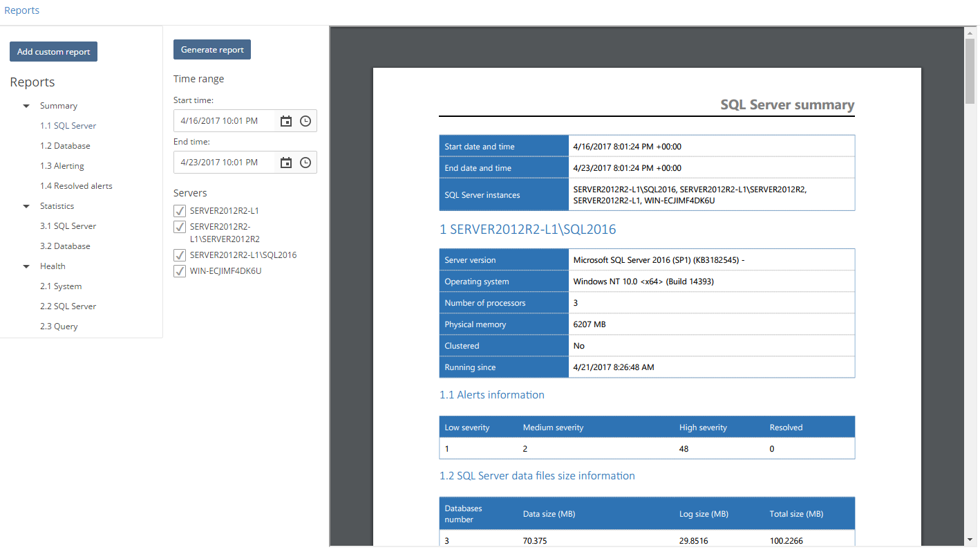The image size is (980, 552).
Task: Uncheck the WIN-ECJIMF4DK6U server
Action: click(x=180, y=270)
